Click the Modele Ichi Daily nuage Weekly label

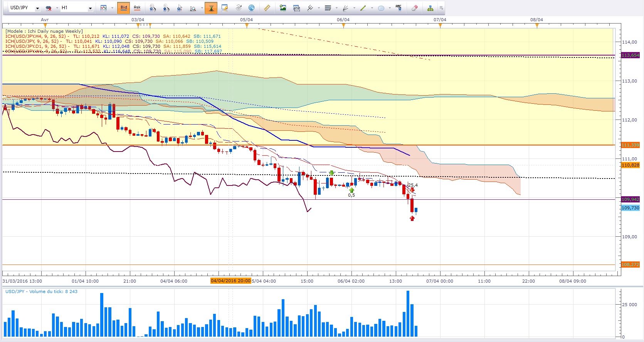pyautogui.click(x=44, y=31)
